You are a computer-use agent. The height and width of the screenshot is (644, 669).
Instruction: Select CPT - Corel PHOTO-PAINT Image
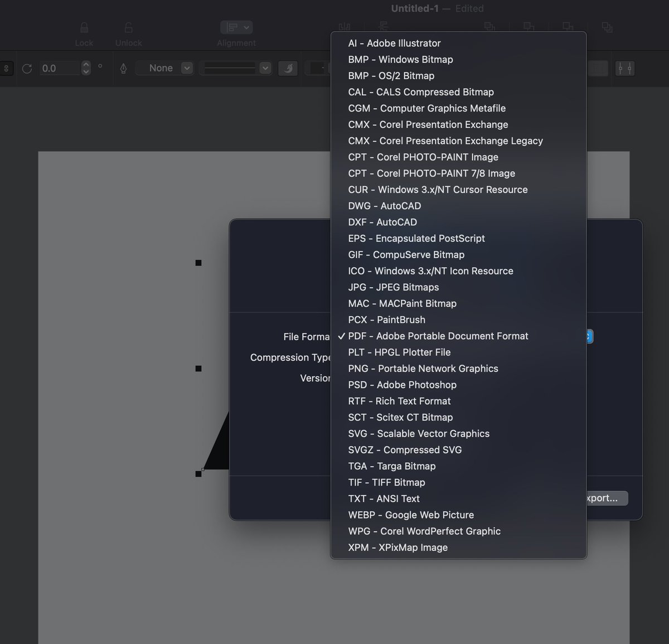point(458,157)
